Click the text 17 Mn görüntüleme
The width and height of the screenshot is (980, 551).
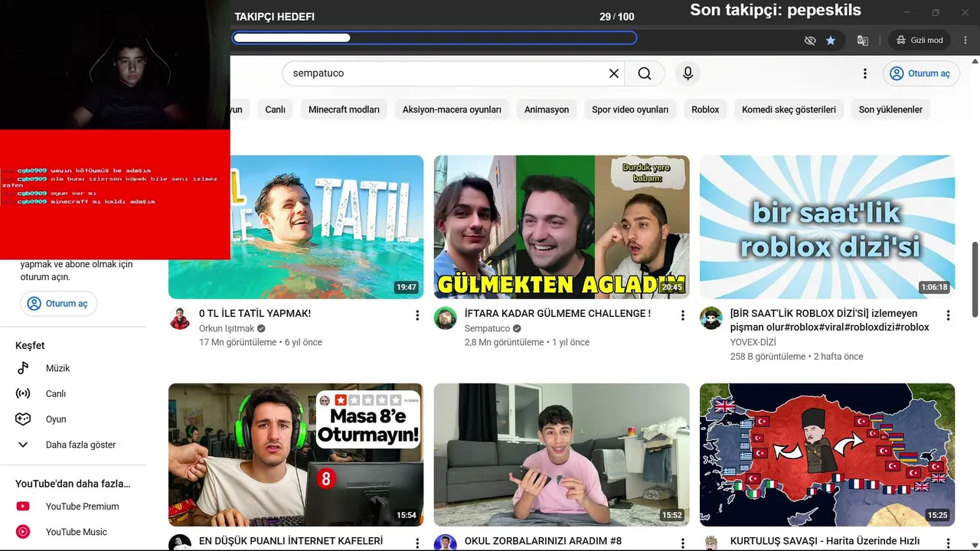click(x=237, y=342)
